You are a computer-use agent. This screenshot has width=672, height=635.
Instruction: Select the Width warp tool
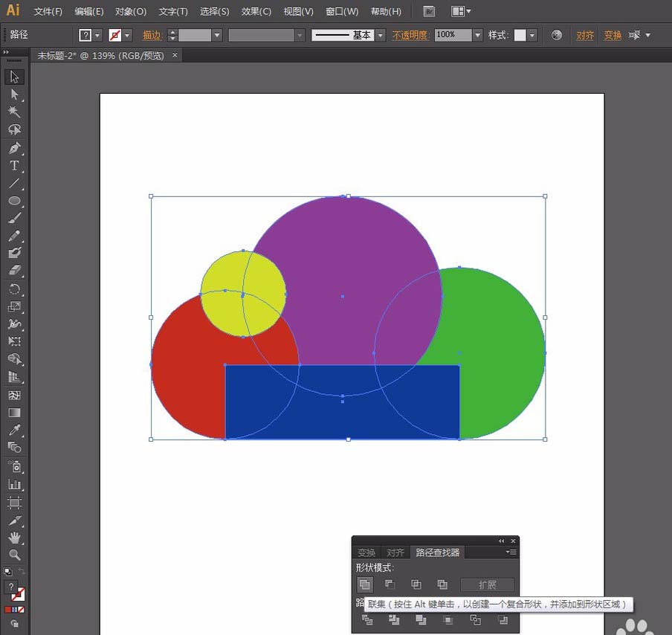[15, 323]
